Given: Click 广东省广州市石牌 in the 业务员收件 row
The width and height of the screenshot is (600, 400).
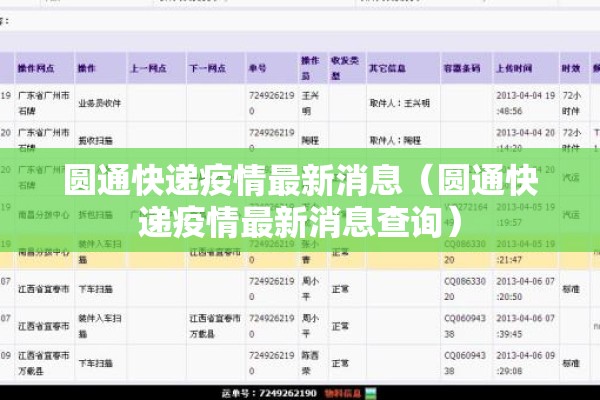Looking at the screenshot, I should [44, 103].
